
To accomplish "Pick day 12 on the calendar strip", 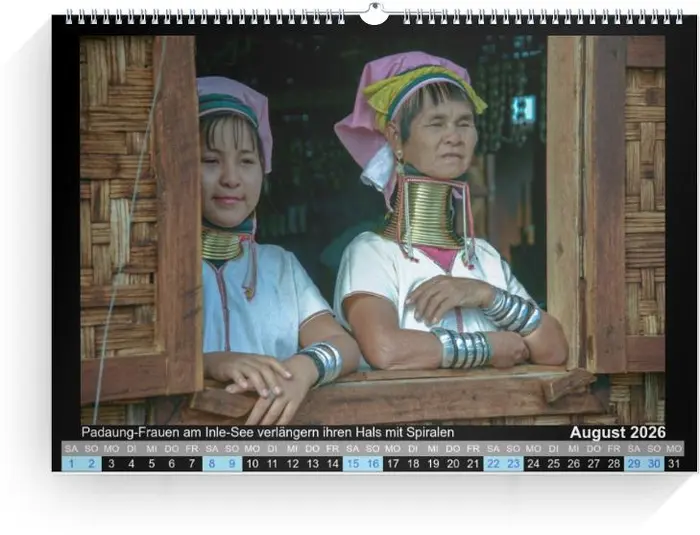I will [292, 464].
